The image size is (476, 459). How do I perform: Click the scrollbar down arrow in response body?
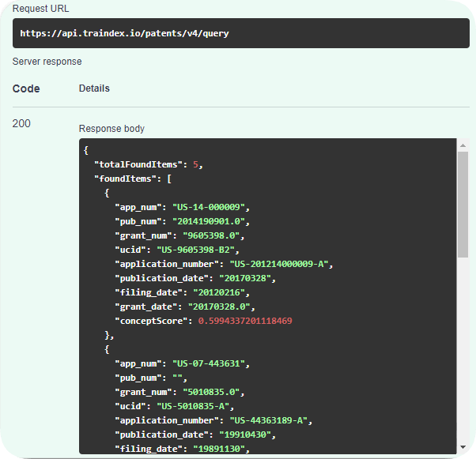pos(463,448)
